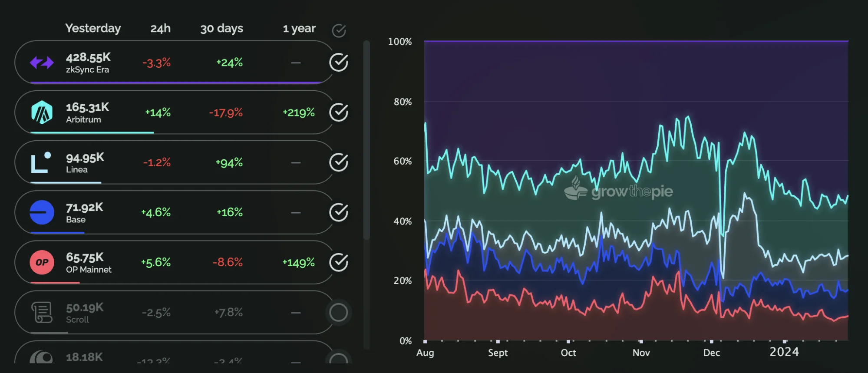Click the Linea logo icon
The image size is (868, 373).
pyautogui.click(x=41, y=162)
